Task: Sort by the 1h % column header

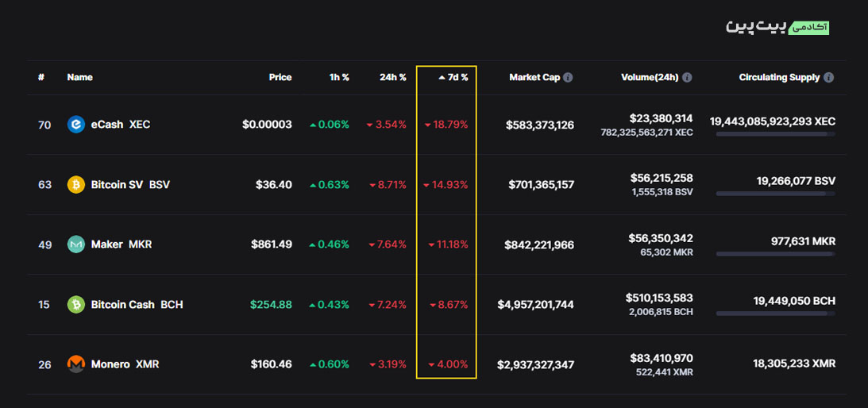Action: tap(339, 78)
